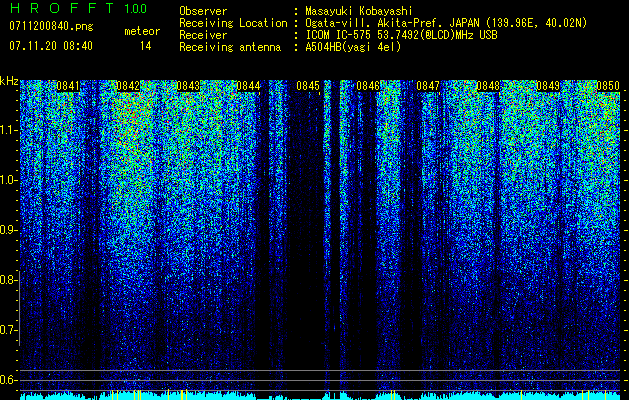Click the 1.0.0 version number
Image resolution: width=629 pixels, height=400 pixels.
[136, 8]
